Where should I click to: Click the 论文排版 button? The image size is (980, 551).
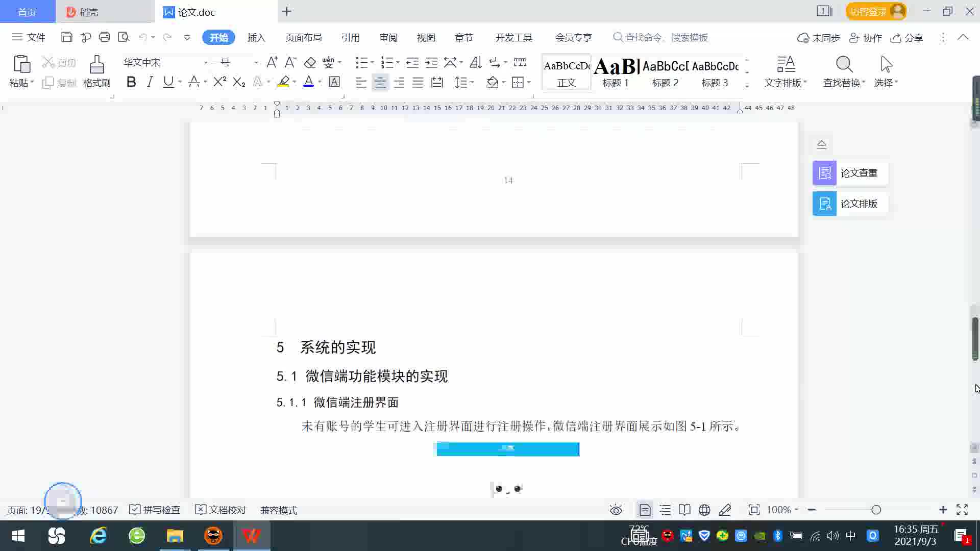[x=850, y=204]
